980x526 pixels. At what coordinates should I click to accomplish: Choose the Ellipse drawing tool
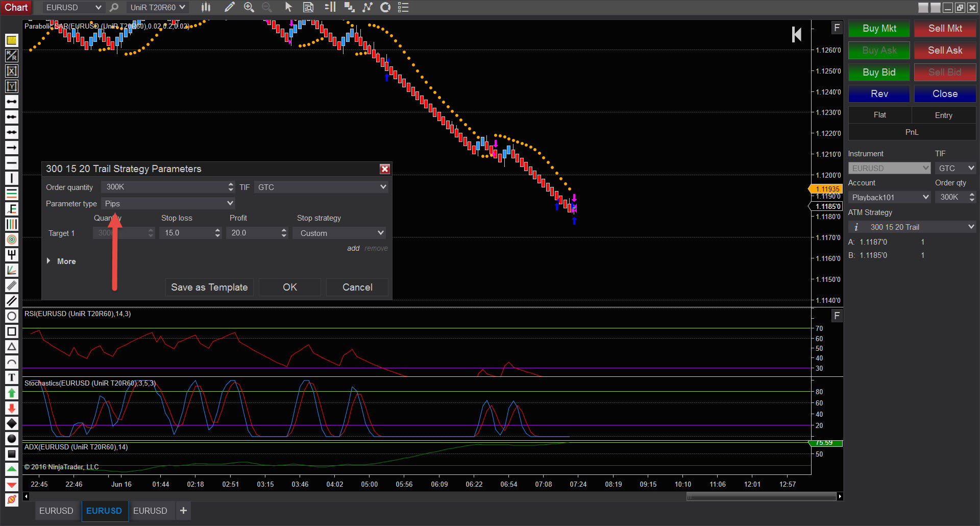11,316
